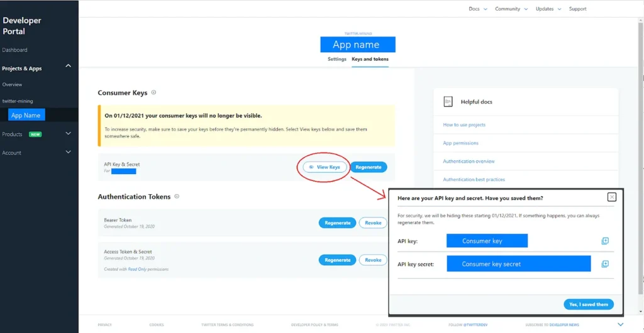
Task: Open the How to use projects doc
Action: click(464, 124)
